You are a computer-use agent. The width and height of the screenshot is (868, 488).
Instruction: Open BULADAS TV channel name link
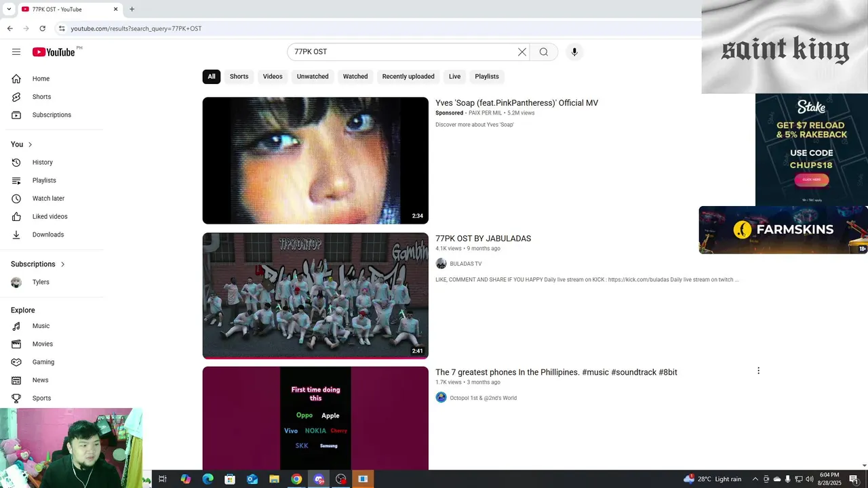(x=466, y=264)
